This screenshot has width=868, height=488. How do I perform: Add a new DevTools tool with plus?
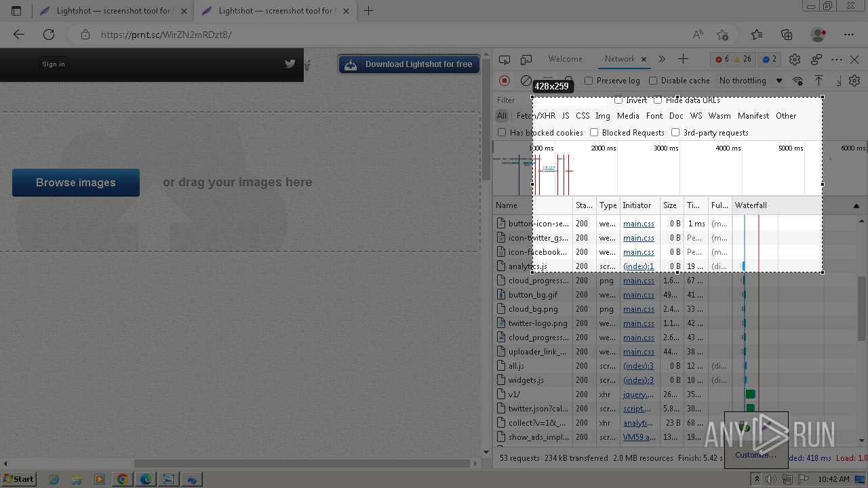tap(683, 60)
